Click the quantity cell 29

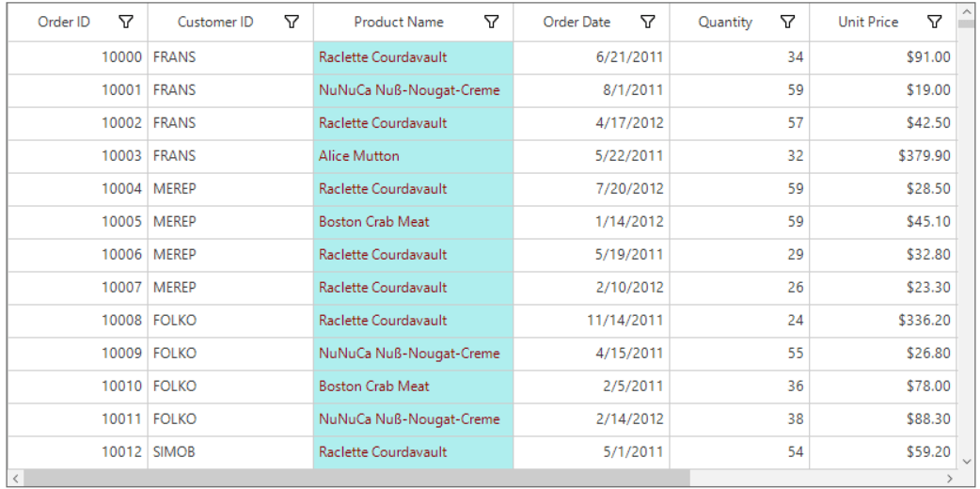coord(739,255)
